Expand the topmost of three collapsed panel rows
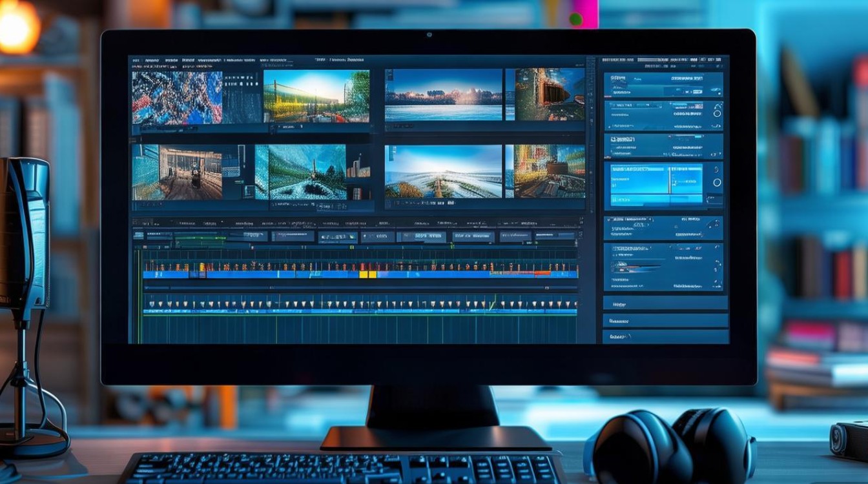Image resolution: width=868 pixels, height=484 pixels. 665,303
